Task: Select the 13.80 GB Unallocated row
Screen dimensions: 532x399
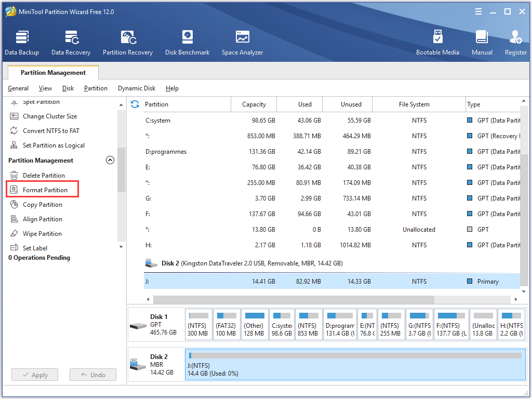Action: coord(332,230)
